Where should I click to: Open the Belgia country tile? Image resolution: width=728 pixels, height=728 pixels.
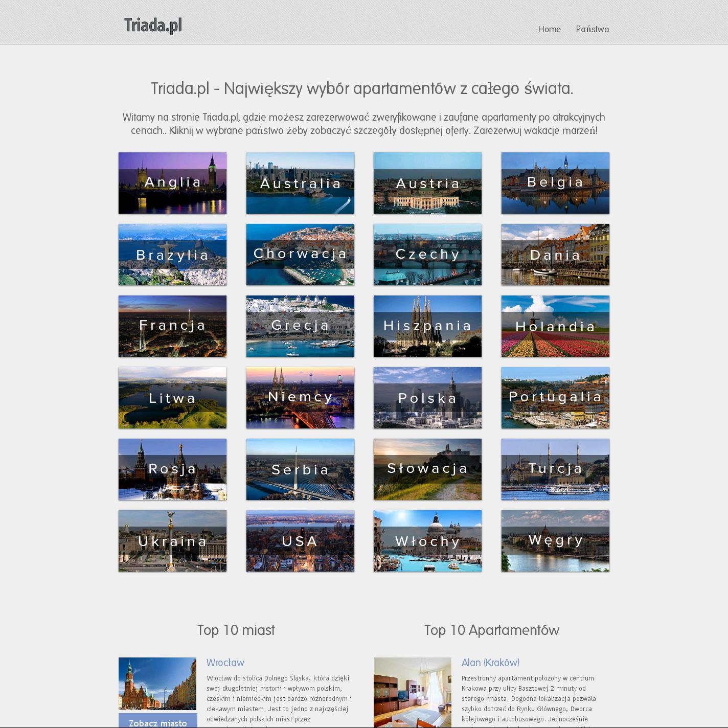[x=555, y=183]
